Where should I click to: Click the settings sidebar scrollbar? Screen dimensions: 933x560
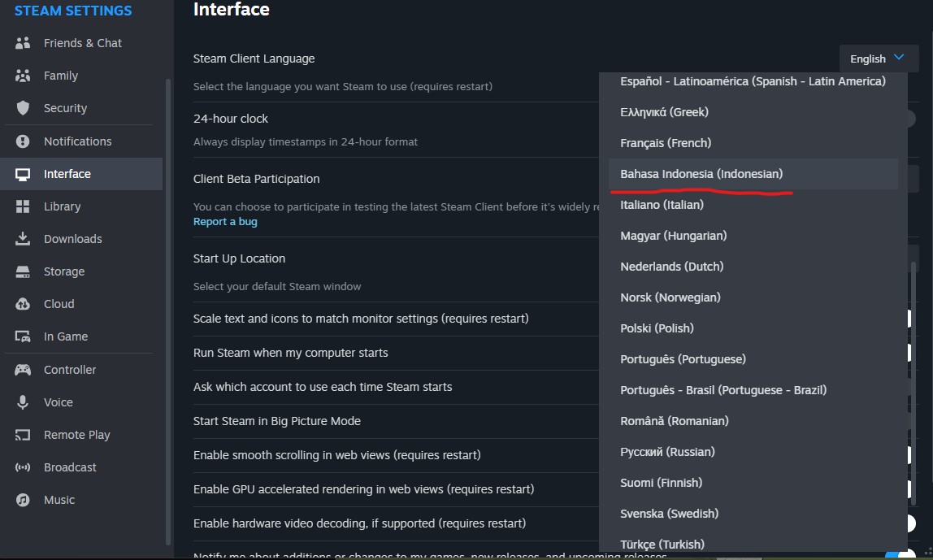pos(168,309)
